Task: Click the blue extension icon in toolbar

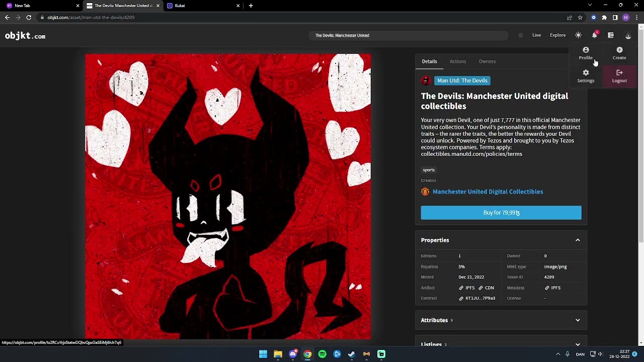Action: pos(594,18)
